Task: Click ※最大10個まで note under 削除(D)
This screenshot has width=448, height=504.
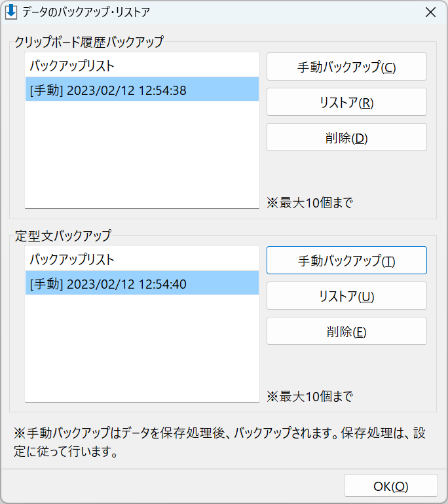Action: [310, 203]
